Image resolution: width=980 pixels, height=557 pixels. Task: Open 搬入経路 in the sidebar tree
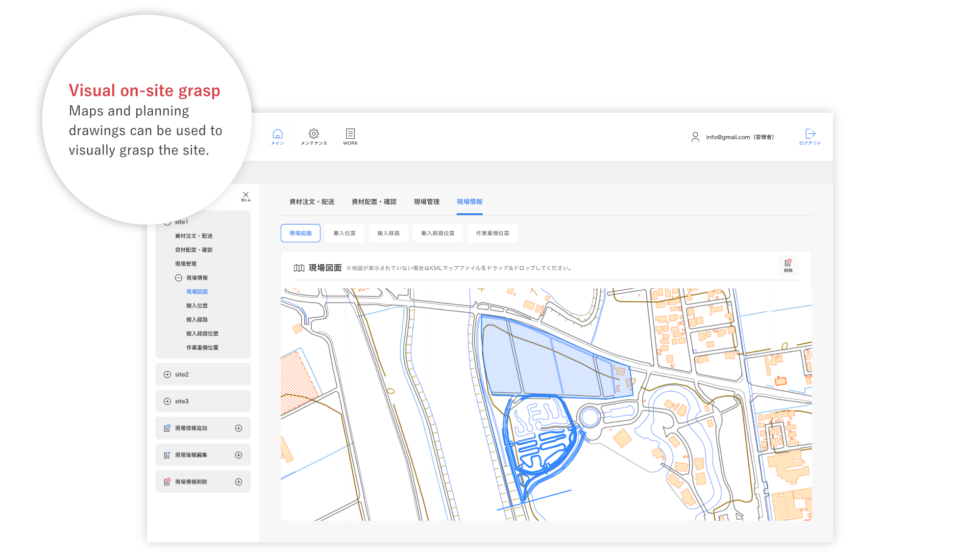[197, 320]
